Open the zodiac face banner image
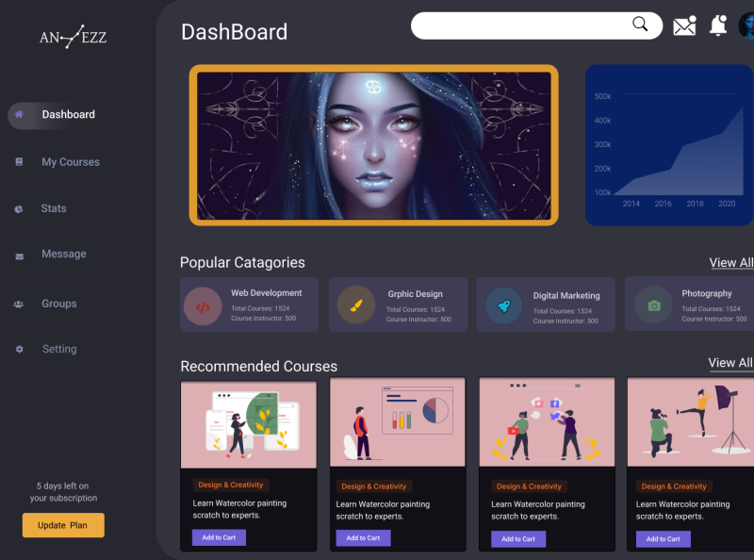Screen dimensions: 754x560 click(373, 145)
